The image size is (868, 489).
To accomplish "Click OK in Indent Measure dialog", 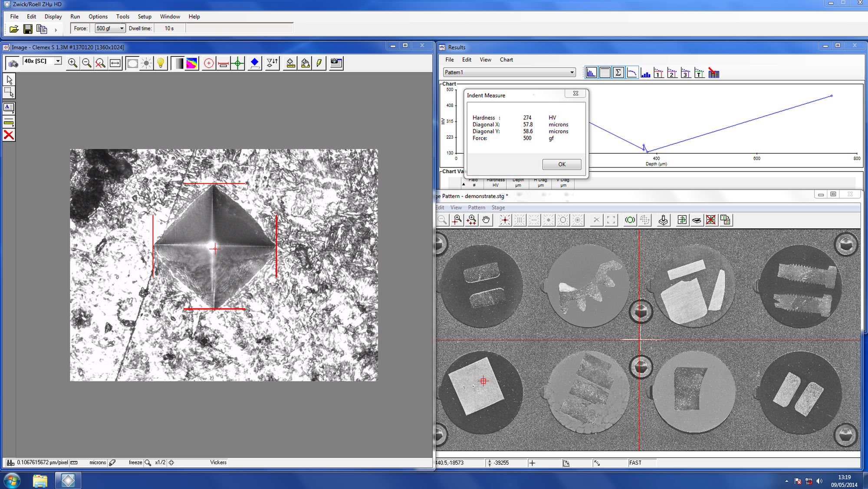I will pos(562,164).
